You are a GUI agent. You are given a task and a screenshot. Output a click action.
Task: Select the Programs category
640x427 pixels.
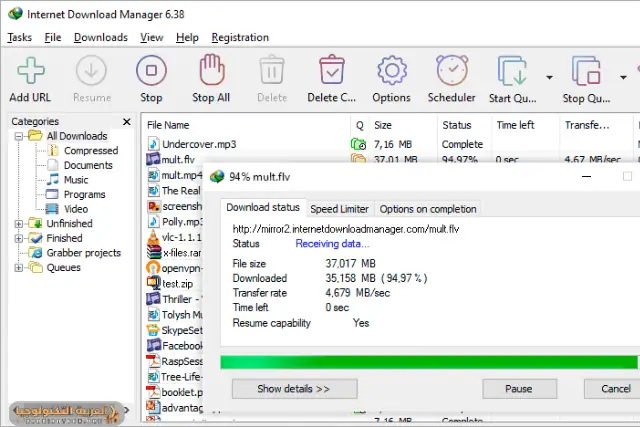click(84, 194)
